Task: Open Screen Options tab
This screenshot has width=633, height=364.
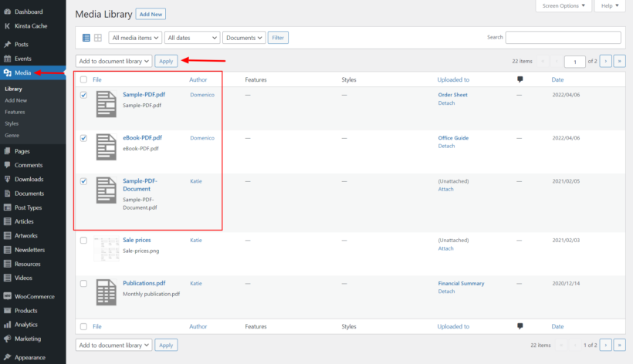Action: coord(564,6)
